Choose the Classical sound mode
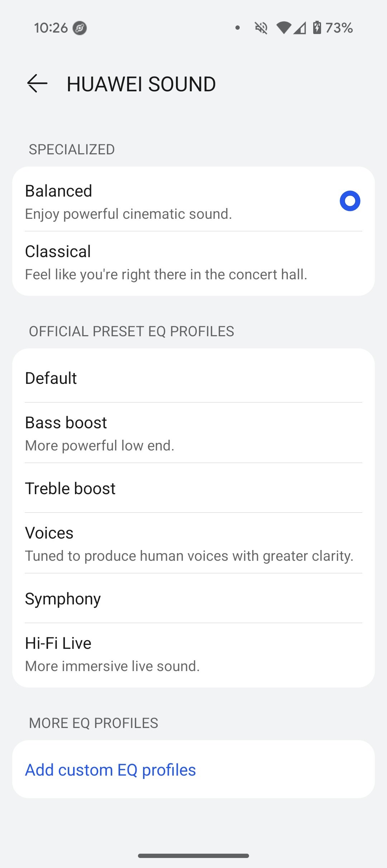The height and width of the screenshot is (868, 387). point(193,263)
